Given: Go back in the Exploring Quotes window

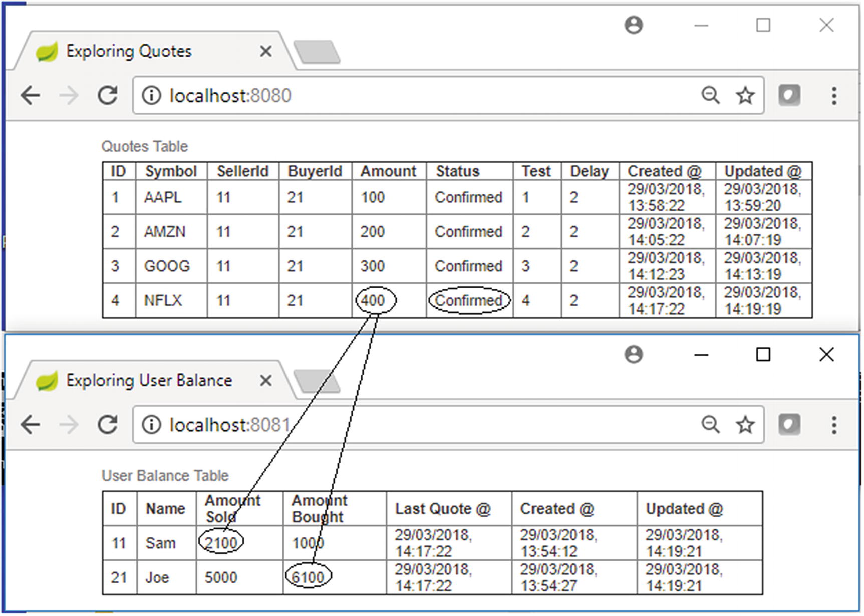Looking at the screenshot, I should 31,95.
